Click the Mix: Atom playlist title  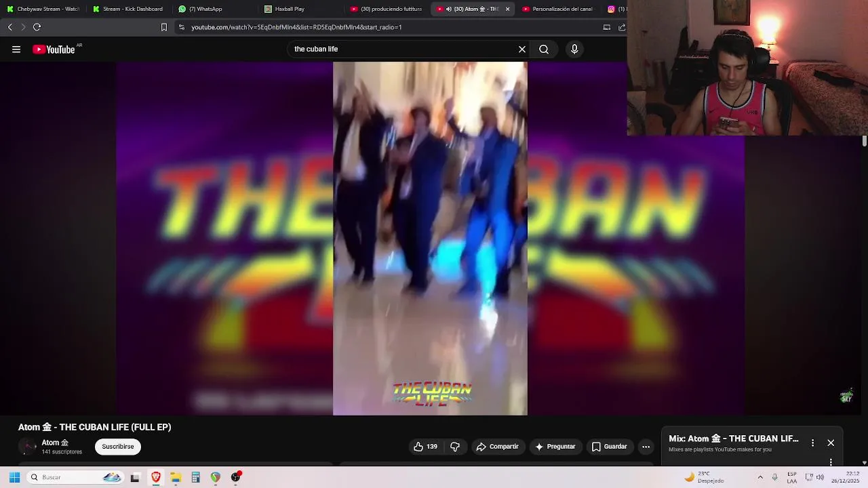pyautogui.click(x=734, y=439)
